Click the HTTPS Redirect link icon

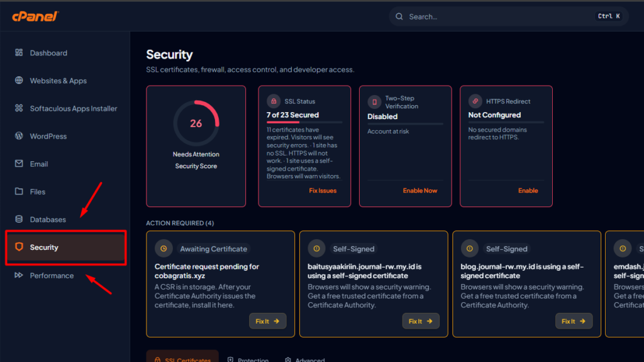coord(475,101)
